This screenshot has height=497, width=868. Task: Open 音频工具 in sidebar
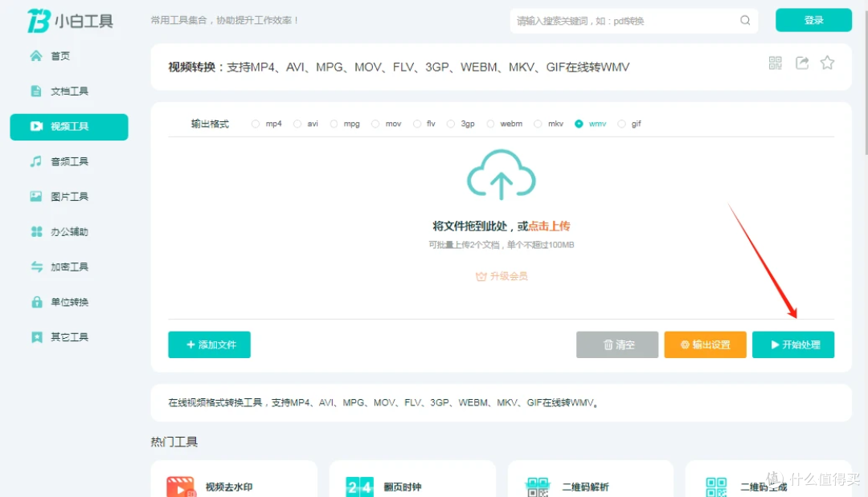(x=69, y=161)
